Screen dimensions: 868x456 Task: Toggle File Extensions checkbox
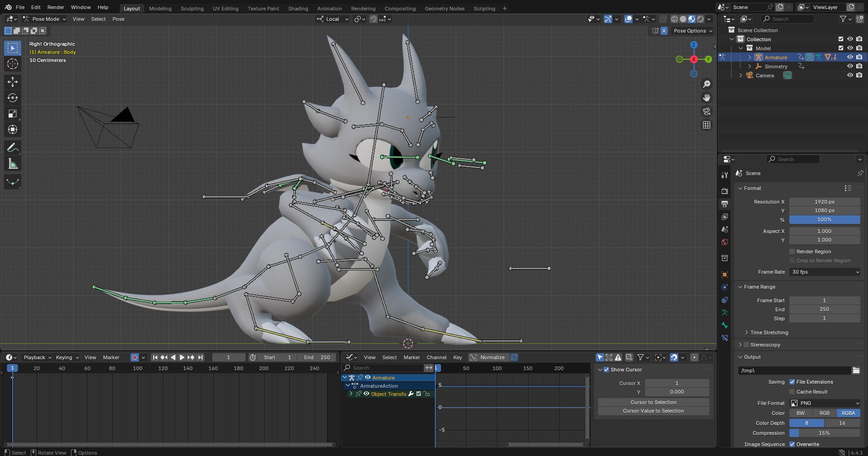pos(792,382)
